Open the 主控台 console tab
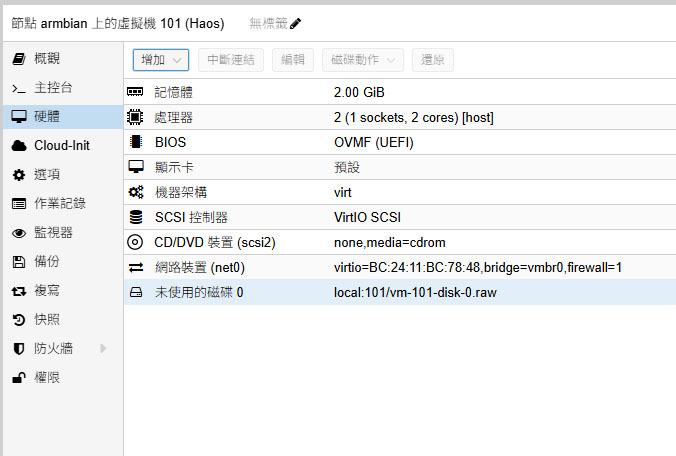The image size is (676, 456). [x=52, y=88]
